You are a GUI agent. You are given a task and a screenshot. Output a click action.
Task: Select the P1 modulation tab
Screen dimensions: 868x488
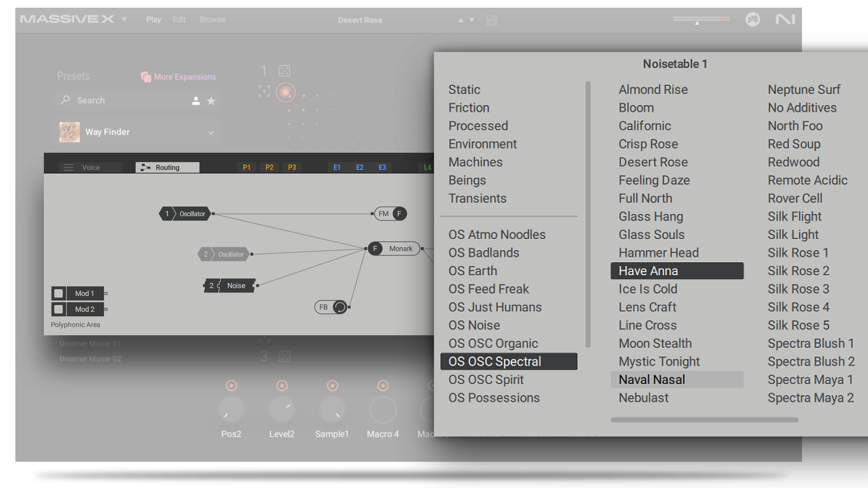pyautogui.click(x=246, y=167)
